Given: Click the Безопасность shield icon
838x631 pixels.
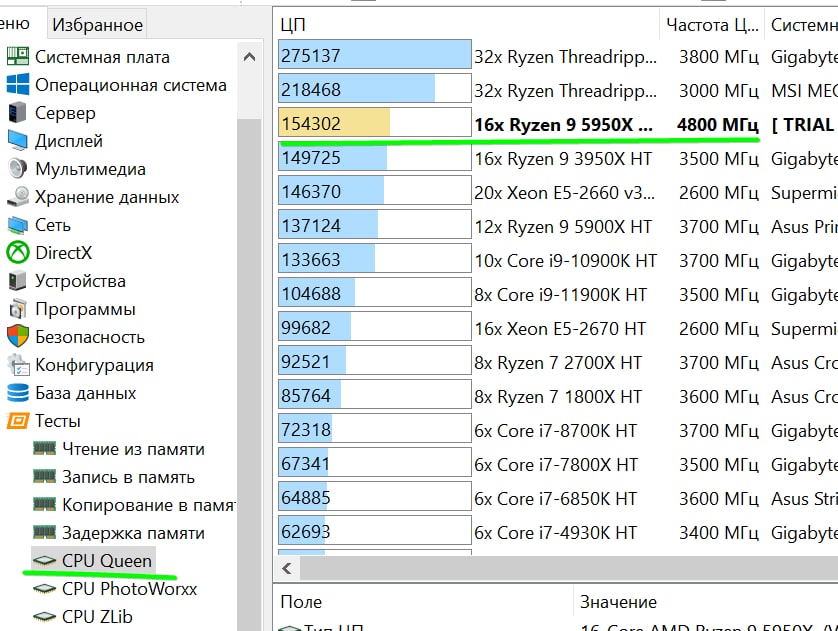Looking at the screenshot, I should point(18,337).
